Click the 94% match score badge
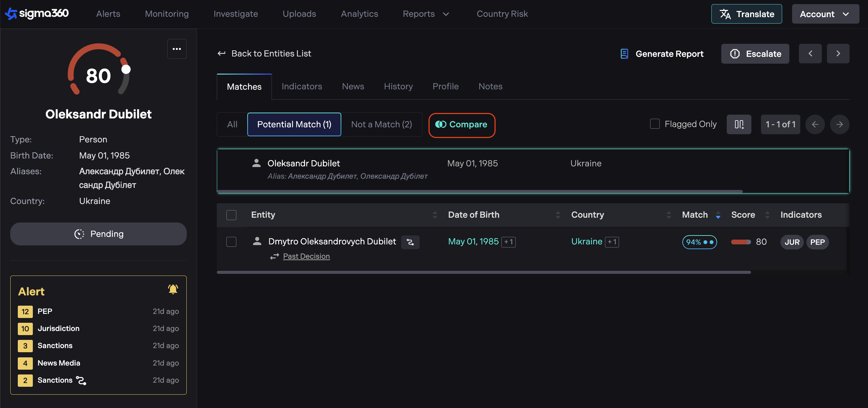 tap(699, 242)
